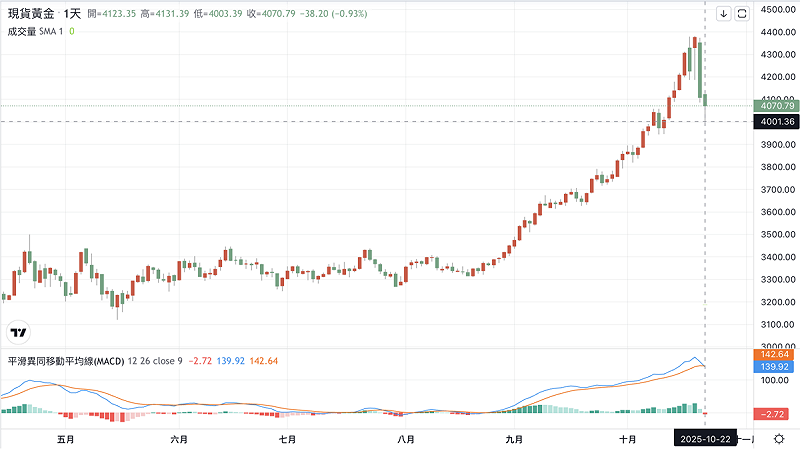Click 五月 on the time axis
This screenshot has width=800, height=455.
point(66,440)
